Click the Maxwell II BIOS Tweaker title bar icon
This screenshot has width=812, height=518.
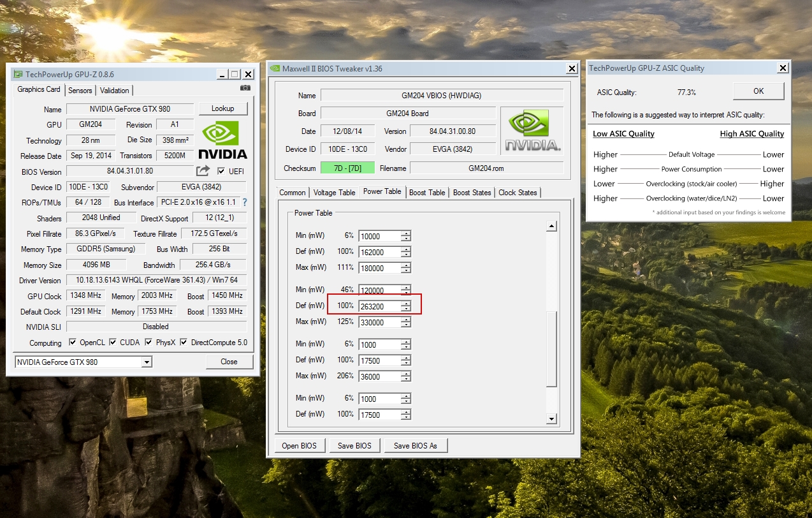[x=275, y=69]
